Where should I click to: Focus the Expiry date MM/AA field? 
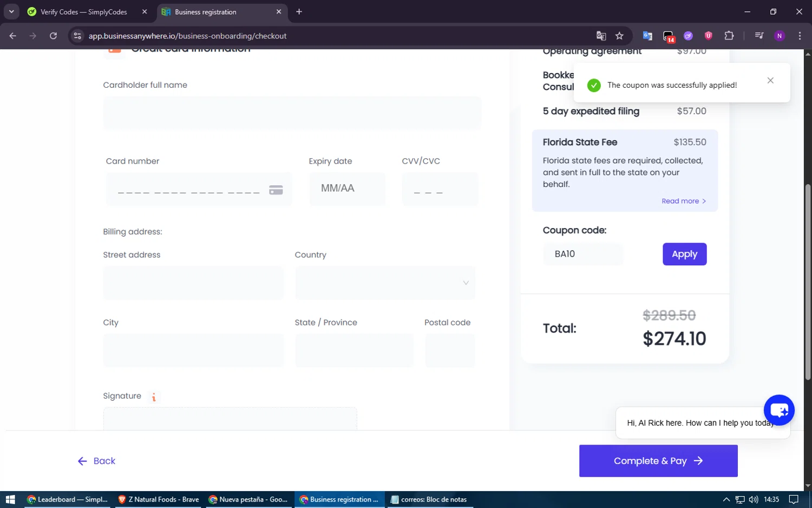348,189
